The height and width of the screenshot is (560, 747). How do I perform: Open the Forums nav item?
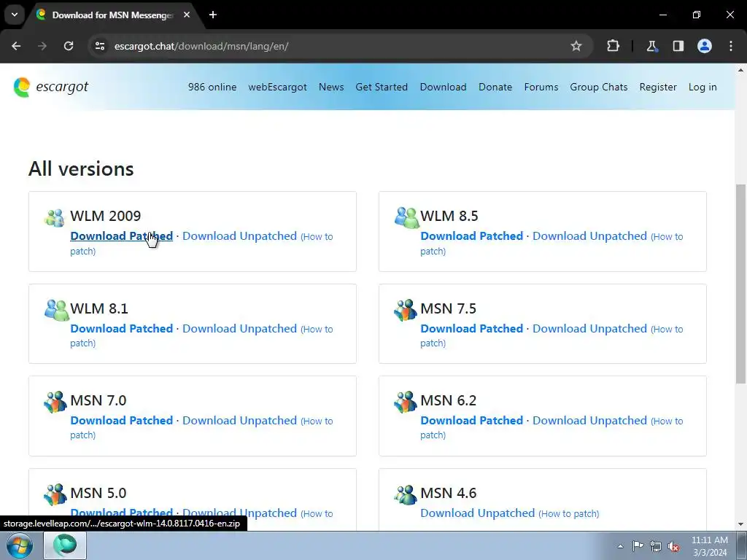[x=541, y=87]
